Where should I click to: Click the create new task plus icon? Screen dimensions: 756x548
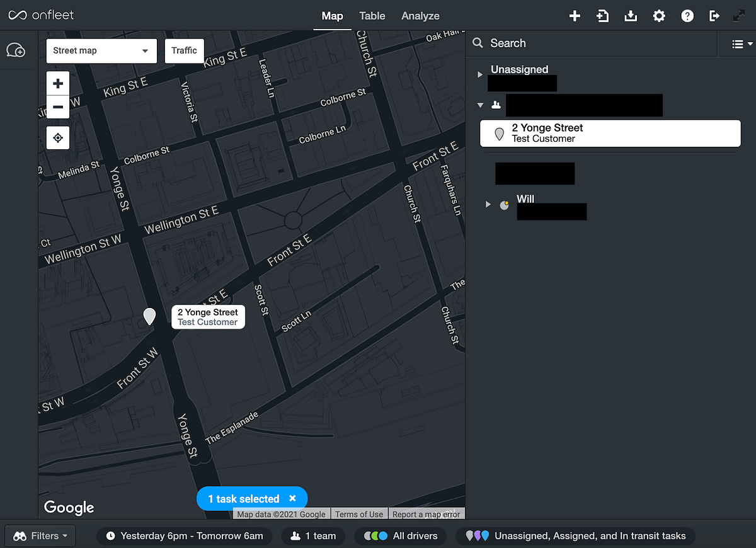point(575,16)
